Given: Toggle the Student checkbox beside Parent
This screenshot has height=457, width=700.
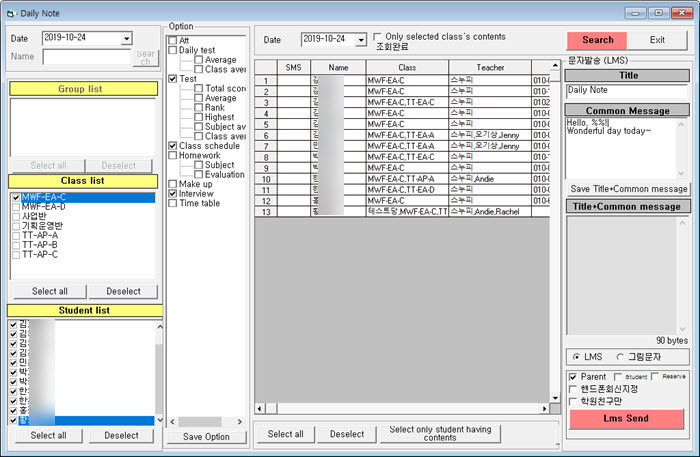Looking at the screenshot, I should pos(618,377).
